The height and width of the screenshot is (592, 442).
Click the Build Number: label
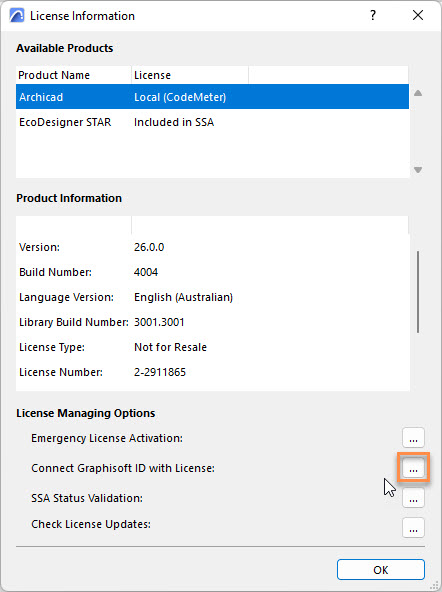[x=55, y=272]
